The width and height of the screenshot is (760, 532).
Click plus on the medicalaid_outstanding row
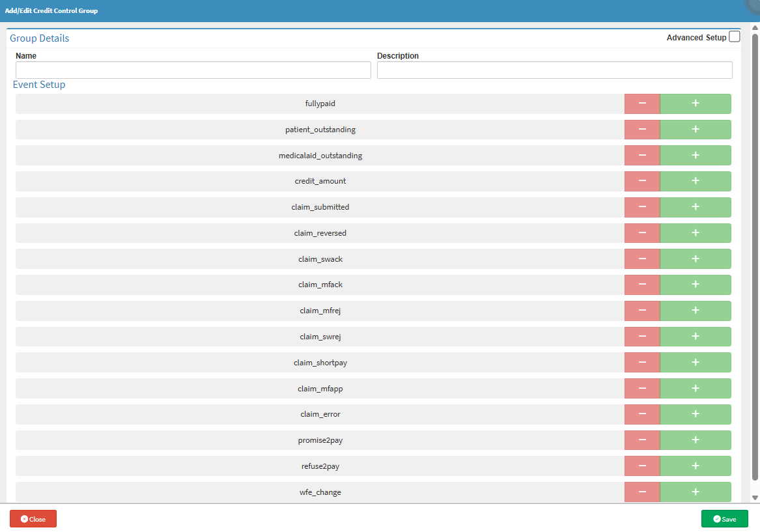point(695,156)
